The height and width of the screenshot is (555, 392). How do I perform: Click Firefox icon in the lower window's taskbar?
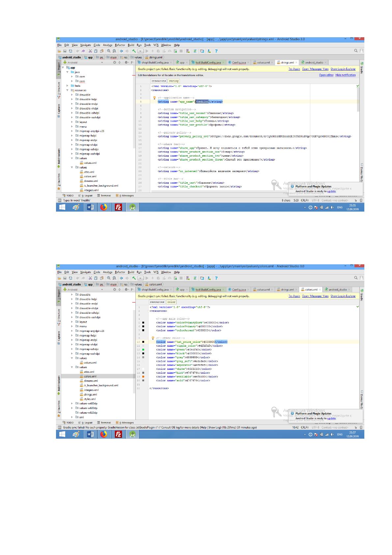click(x=104, y=434)
